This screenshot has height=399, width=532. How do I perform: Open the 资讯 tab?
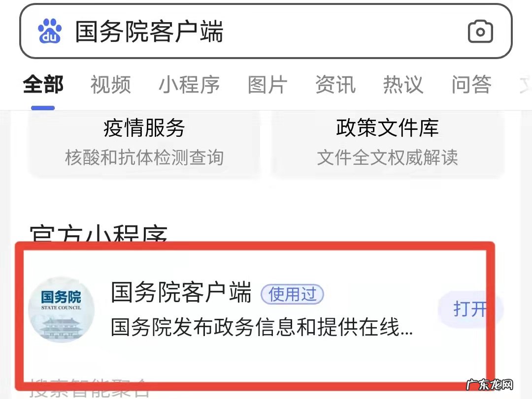click(x=335, y=85)
